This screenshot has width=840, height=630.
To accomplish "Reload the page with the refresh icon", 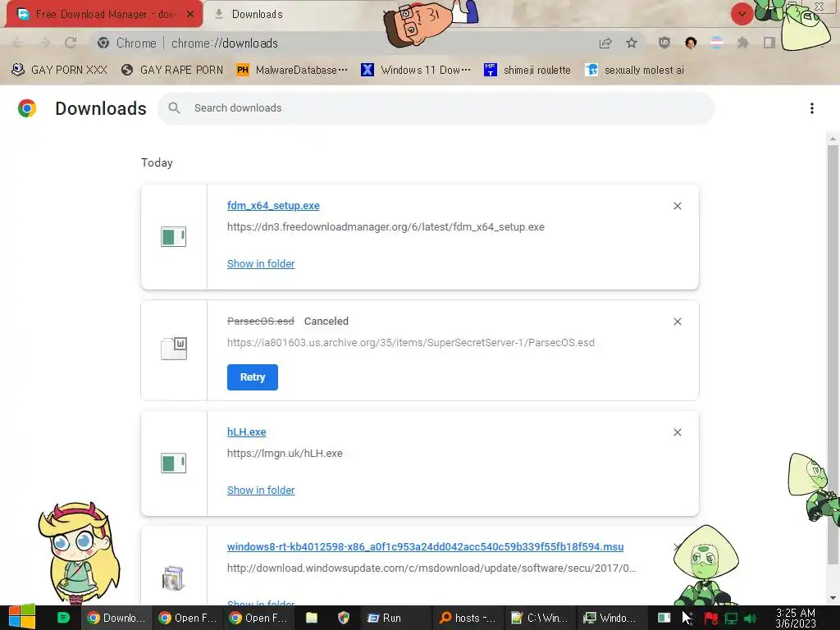I will pos(71,43).
